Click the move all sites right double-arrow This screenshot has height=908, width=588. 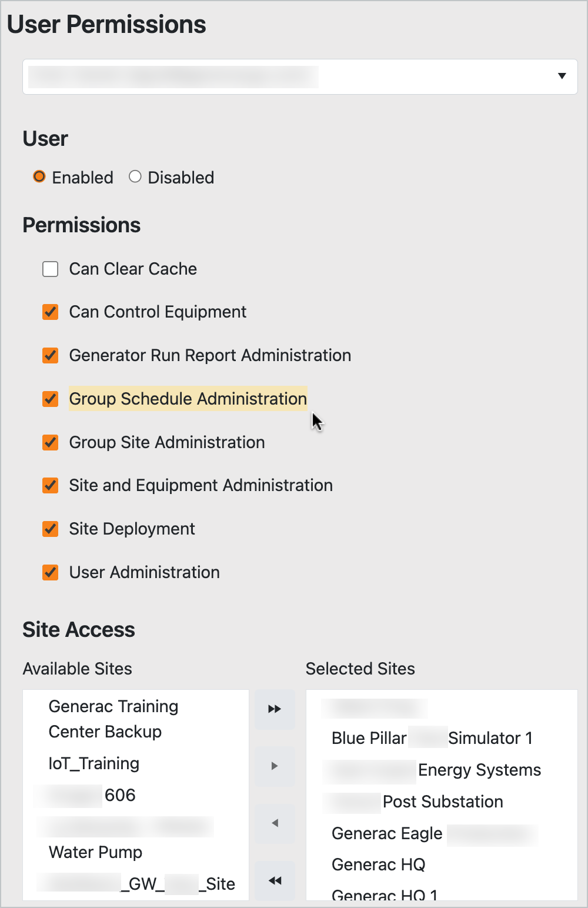pyautogui.click(x=275, y=709)
